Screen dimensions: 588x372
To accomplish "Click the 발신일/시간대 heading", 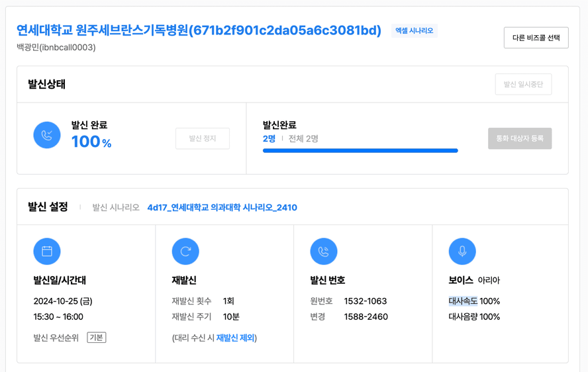I will click(60, 280).
